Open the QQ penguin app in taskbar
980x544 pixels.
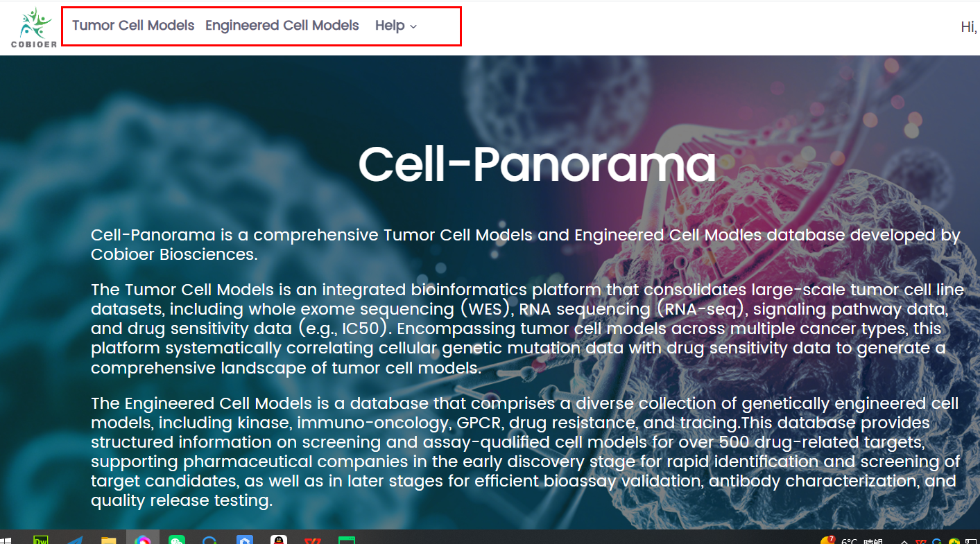[x=279, y=539]
